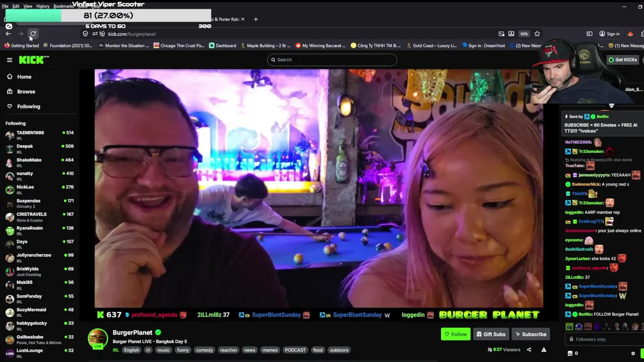Open followed channel NickLee
Screen dimensions: 644x362
pos(39,190)
